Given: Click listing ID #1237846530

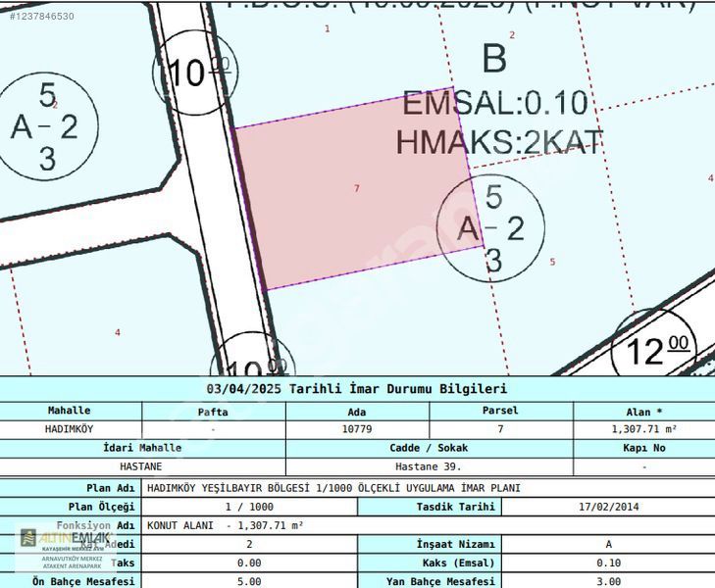Looking at the screenshot, I should (x=38, y=16).
